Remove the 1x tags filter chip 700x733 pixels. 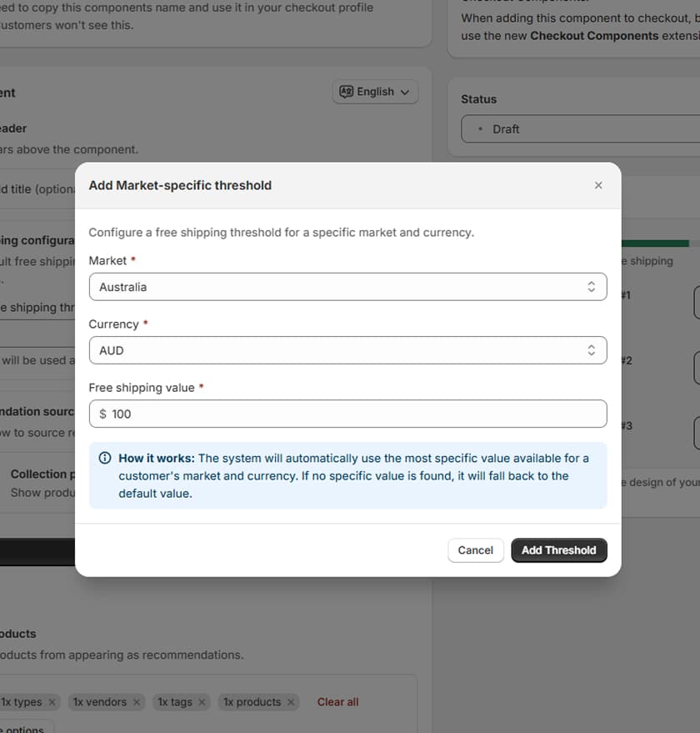203,702
